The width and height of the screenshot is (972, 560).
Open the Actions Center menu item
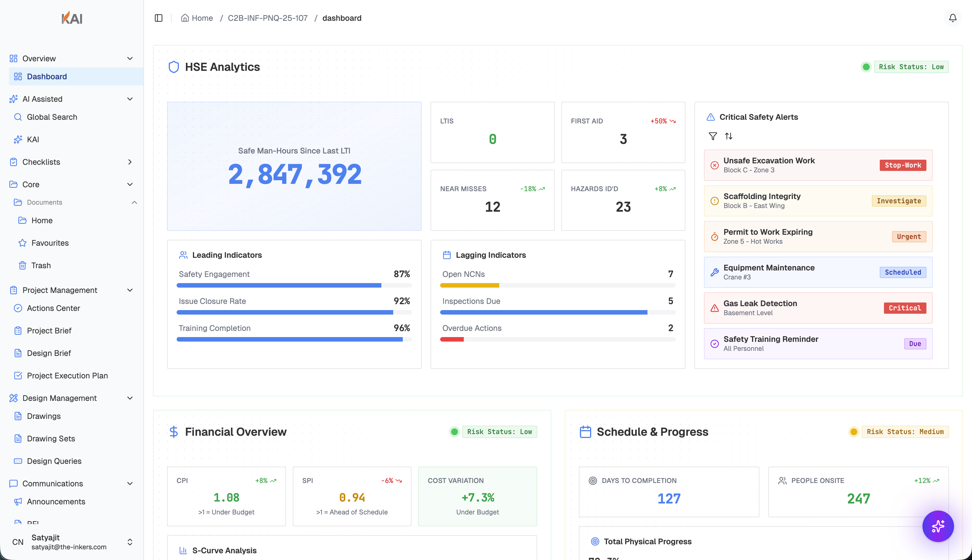coord(53,308)
